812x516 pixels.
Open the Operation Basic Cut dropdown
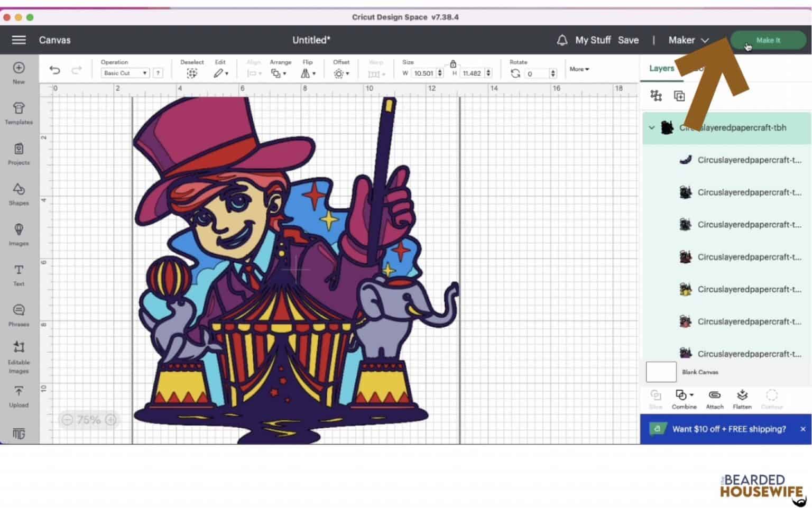coord(125,73)
